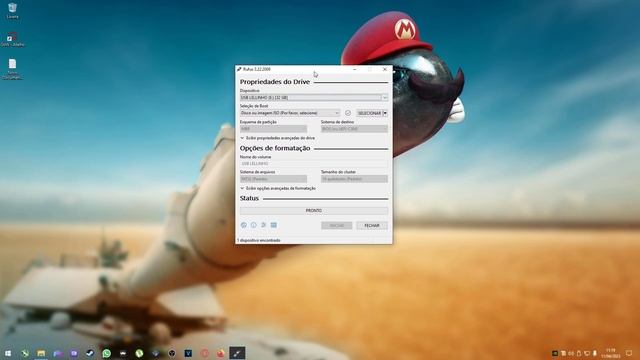
Task: Open the Esquema de partição dropdown
Action: pos(273,129)
